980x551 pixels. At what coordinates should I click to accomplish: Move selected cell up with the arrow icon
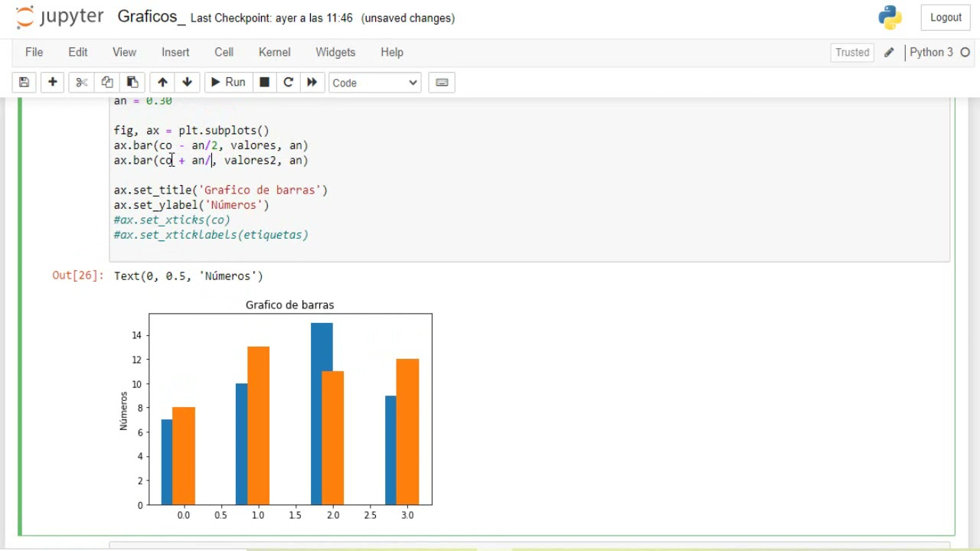[x=162, y=83]
